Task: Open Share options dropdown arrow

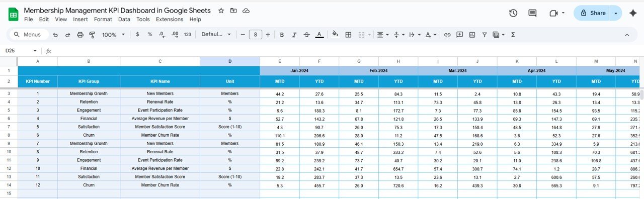Action: pos(616,13)
